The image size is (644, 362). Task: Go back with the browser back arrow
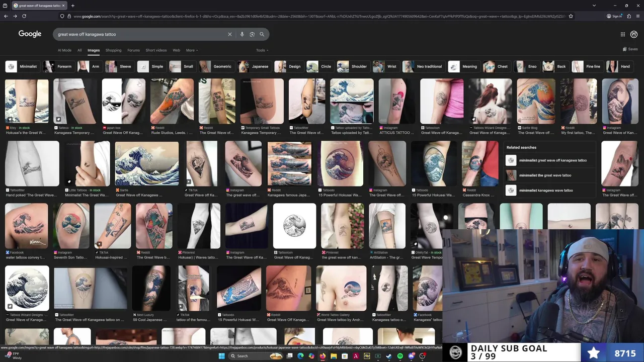point(6,16)
